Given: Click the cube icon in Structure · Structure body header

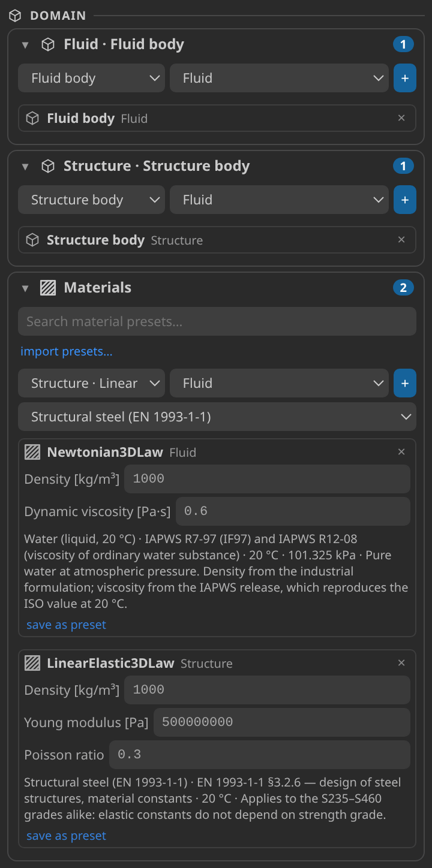Looking at the screenshot, I should tap(48, 166).
